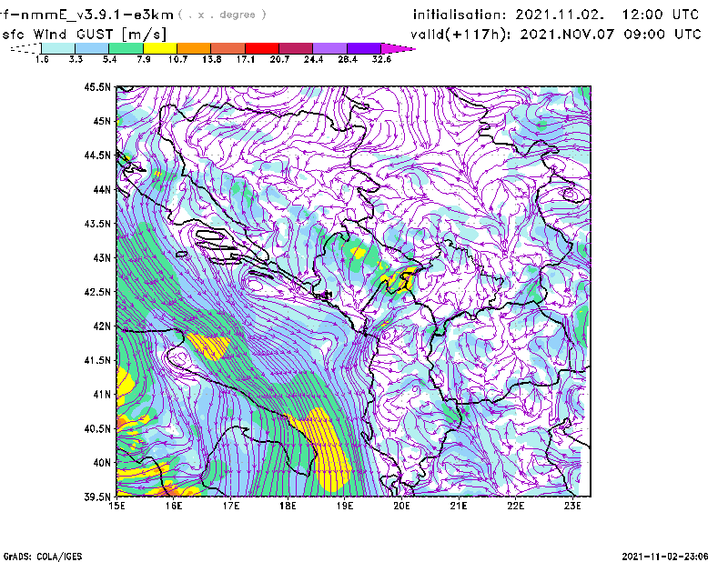This screenshot has height=562, width=728.
Task: Click the coral 13.8–17.1 legend swatch
Action: 228,48
